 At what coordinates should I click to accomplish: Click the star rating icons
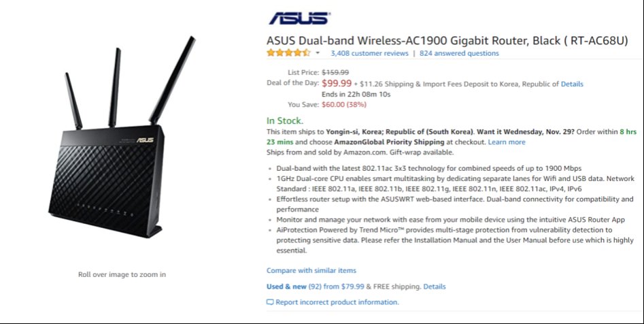click(288, 53)
